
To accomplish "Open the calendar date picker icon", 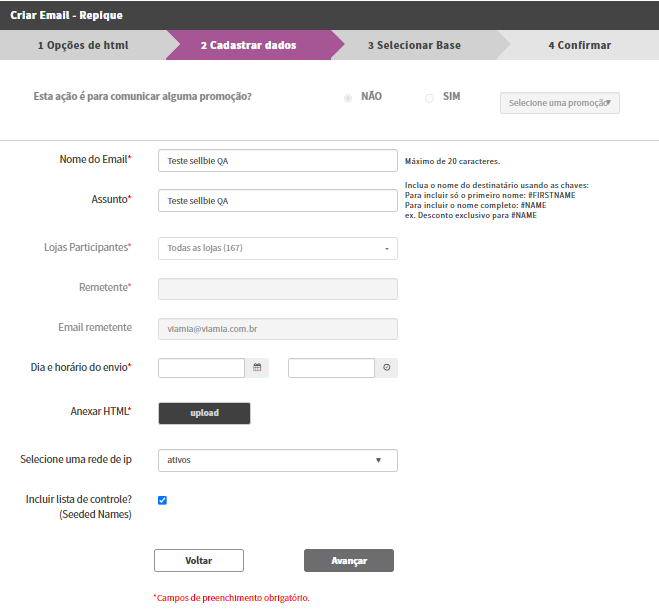I will click(x=257, y=368).
